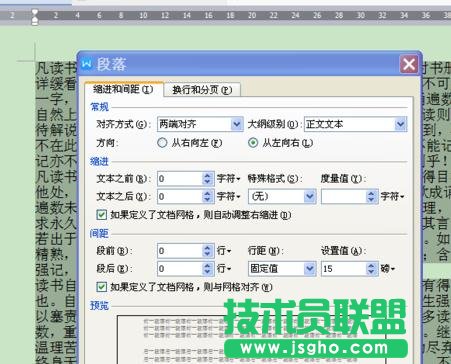Screen dimensions: 451x364
Task: Click the 度量值 spinner arrows
Action: [x=372, y=196]
